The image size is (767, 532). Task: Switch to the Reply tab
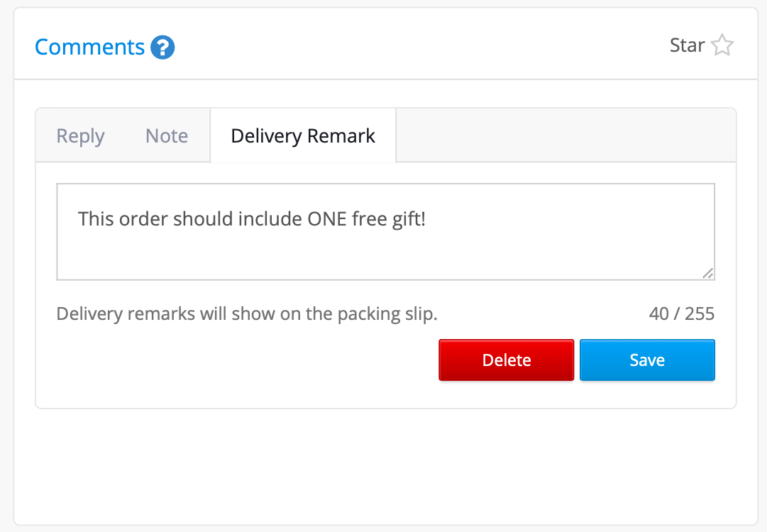click(80, 135)
